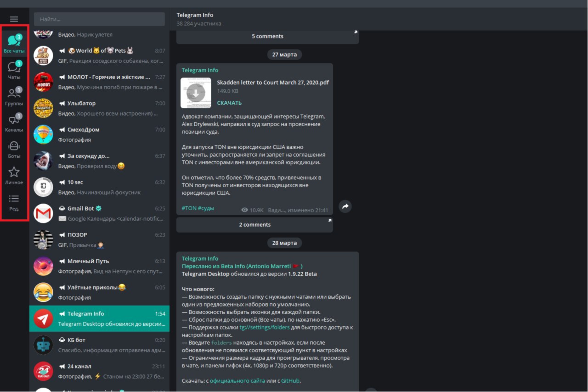The width and height of the screenshot is (588, 392).
Task: Switch to the Чаты folder
Action: [x=14, y=70]
